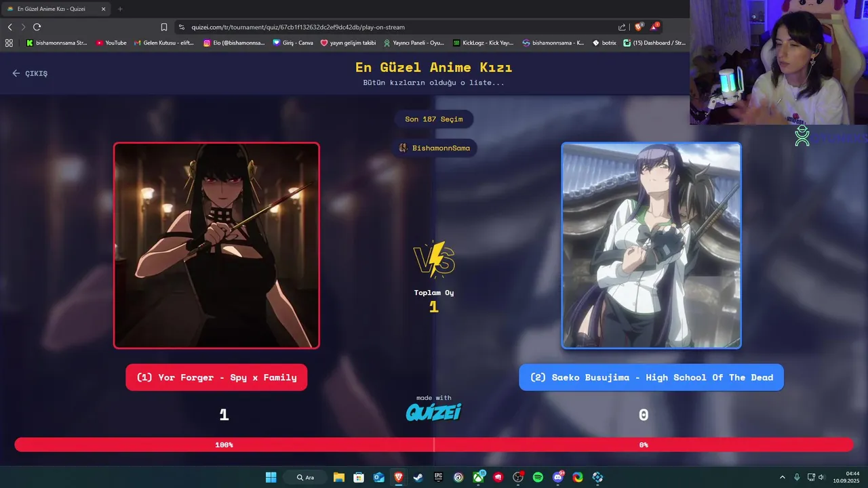Image resolution: width=868 pixels, height=488 pixels.
Task: Bookmark this page with the bookmark icon
Action: point(164,27)
